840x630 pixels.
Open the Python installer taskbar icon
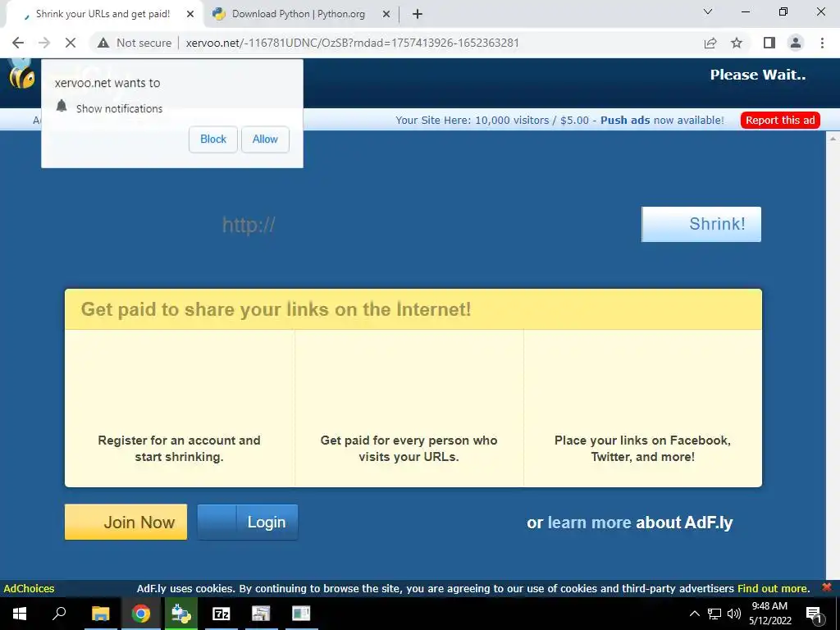coord(181,614)
